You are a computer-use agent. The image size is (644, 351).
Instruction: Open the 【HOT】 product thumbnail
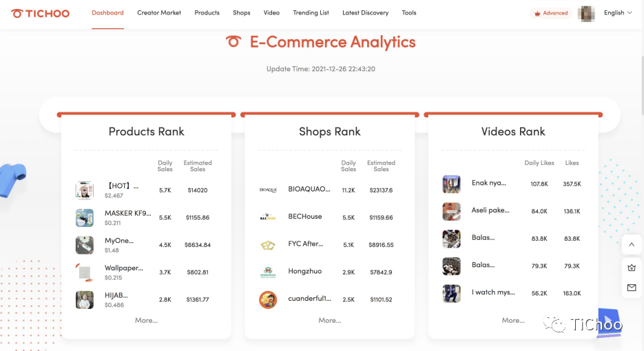click(85, 190)
